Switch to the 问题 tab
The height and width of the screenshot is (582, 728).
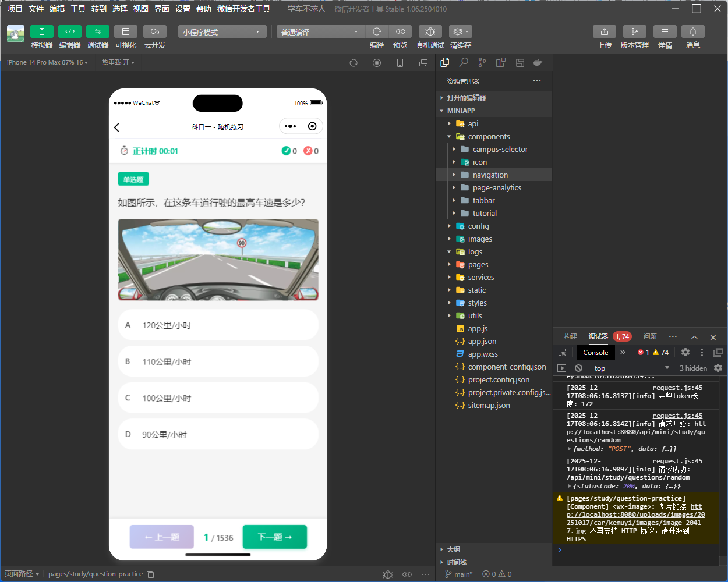point(650,336)
